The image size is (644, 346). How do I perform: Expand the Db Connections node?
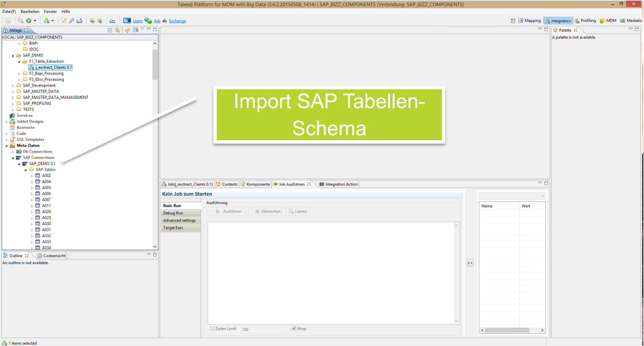point(12,152)
